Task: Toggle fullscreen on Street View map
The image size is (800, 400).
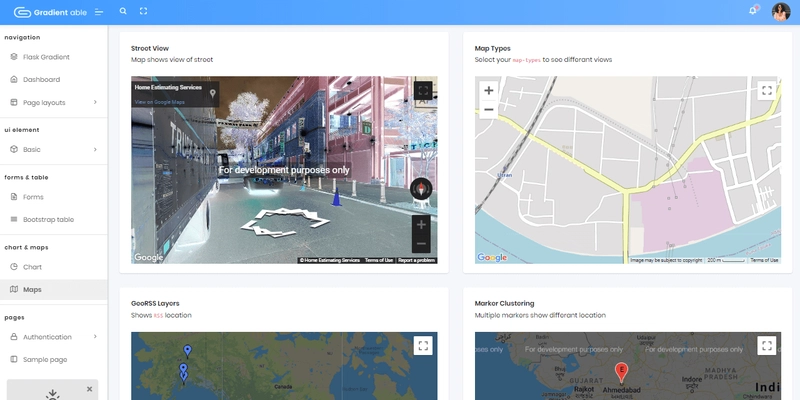Action: (x=423, y=91)
